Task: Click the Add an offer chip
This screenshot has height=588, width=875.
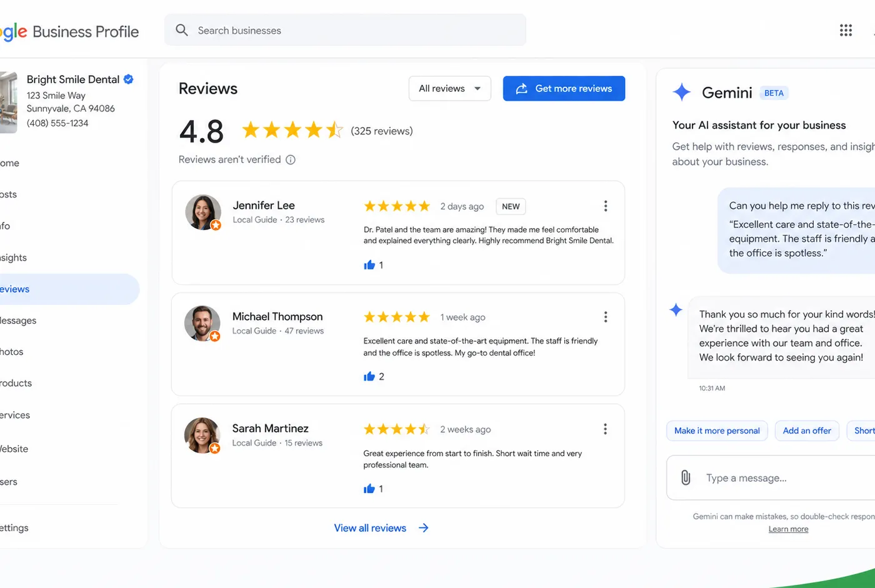Action: tap(807, 431)
